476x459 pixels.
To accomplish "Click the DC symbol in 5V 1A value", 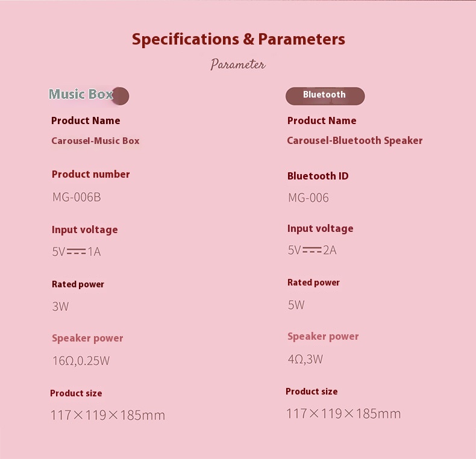I will point(76,251).
